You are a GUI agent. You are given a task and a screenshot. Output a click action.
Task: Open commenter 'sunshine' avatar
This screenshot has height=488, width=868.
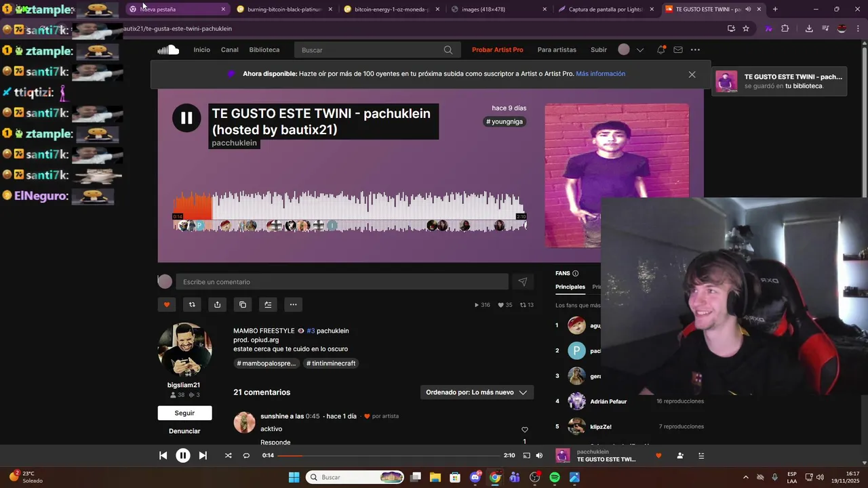click(x=244, y=422)
